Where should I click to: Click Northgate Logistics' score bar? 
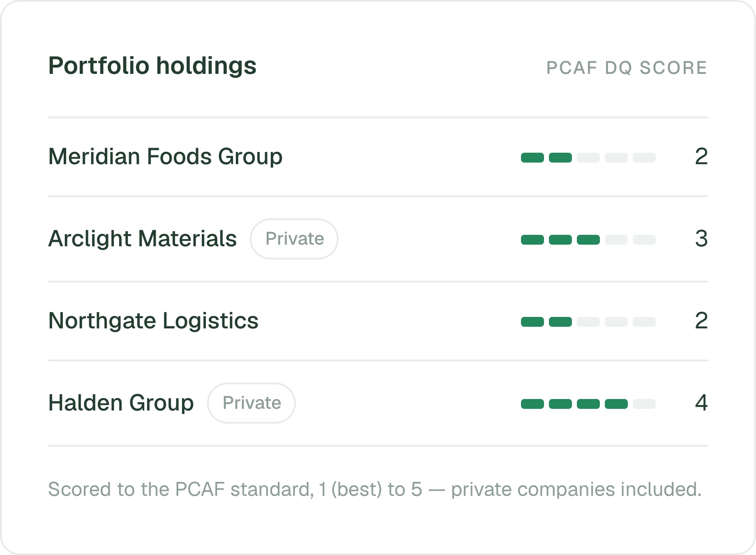pos(588,322)
